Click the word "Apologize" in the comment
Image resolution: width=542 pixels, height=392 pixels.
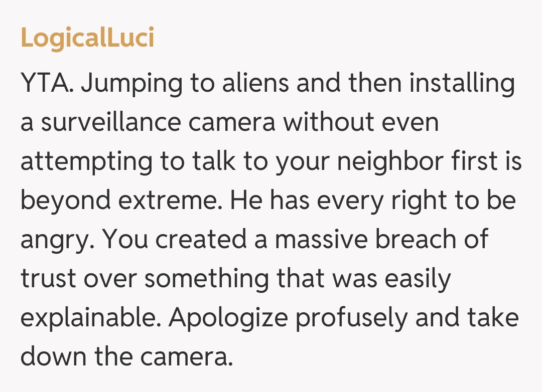227,318
